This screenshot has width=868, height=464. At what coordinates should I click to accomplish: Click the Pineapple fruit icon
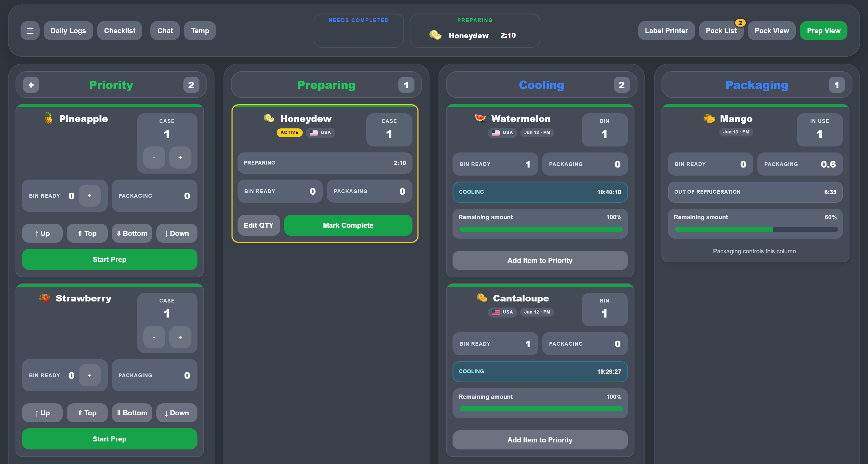(x=48, y=118)
